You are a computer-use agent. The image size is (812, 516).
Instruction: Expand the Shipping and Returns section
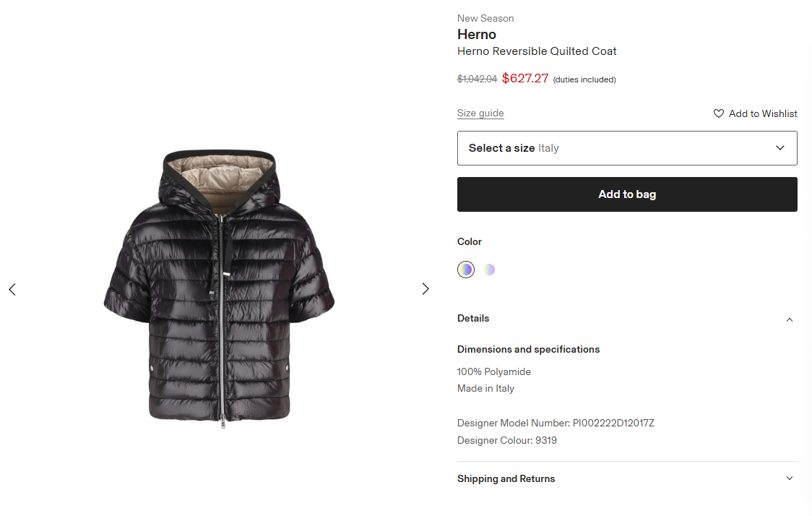tap(506, 478)
